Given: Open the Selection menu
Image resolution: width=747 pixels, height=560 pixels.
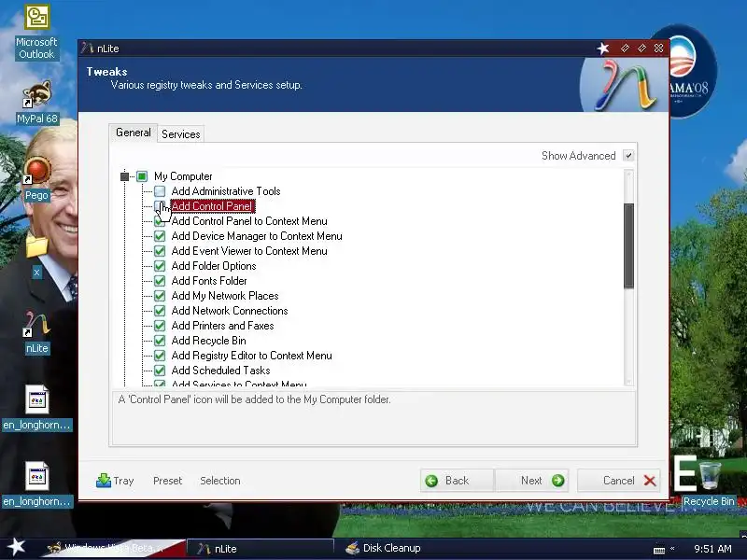Looking at the screenshot, I should (x=220, y=481).
